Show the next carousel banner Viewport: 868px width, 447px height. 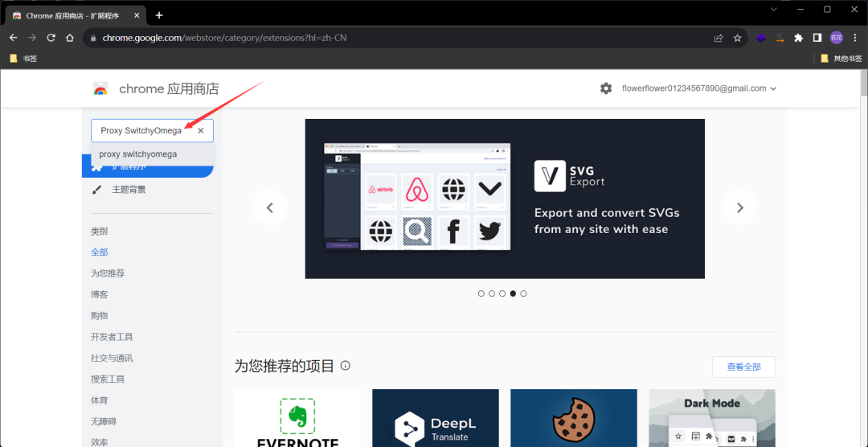(740, 207)
